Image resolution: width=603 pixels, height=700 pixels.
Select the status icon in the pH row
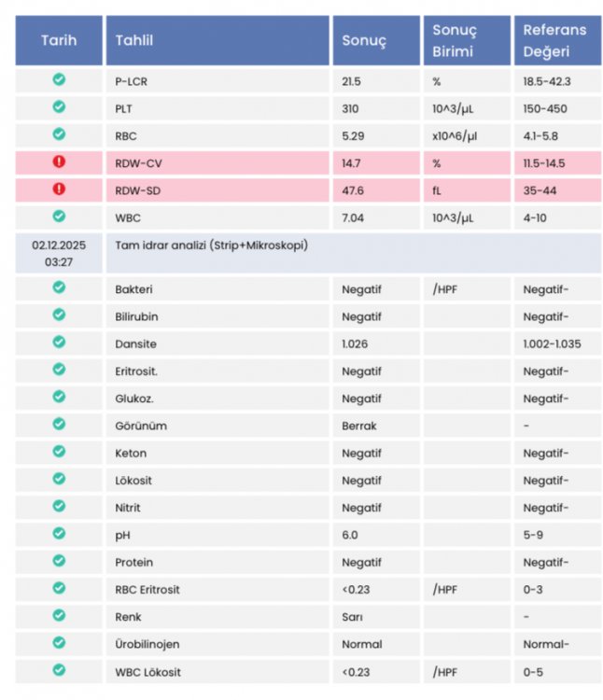[x=59, y=533]
